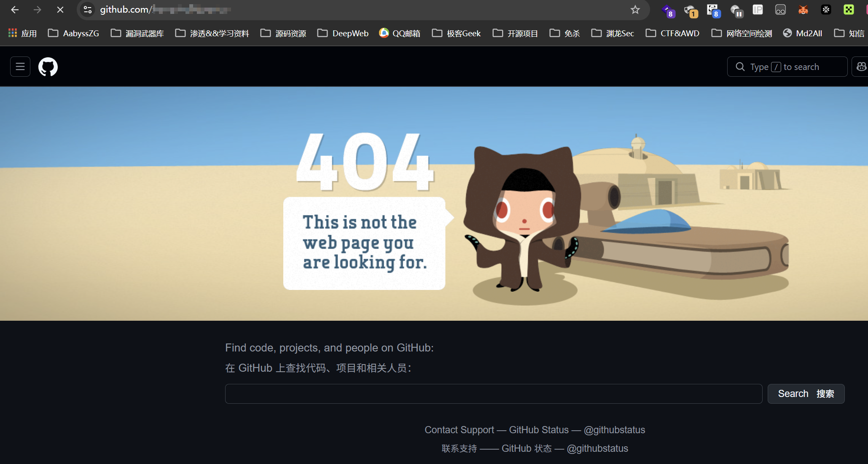Open the 网络空间绘测 bookmark folder
868x464 pixels.
[x=742, y=33]
